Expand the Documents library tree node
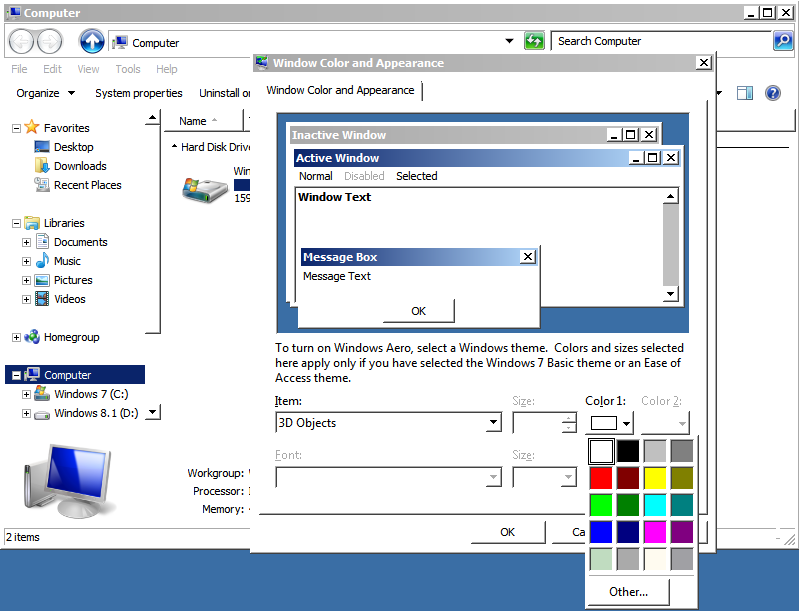Screen dimensions: 799x611 (x=27, y=242)
